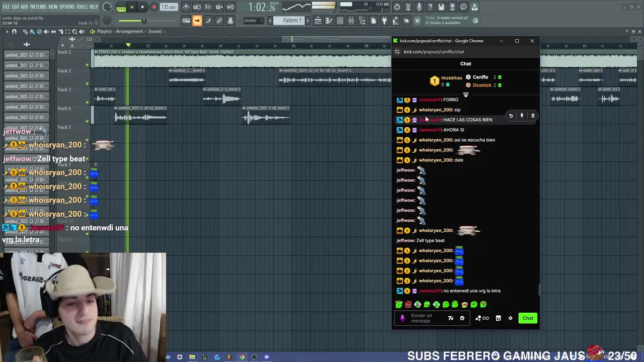The image size is (644, 362).
Task: Open help question mark icon
Action: [430, 7]
